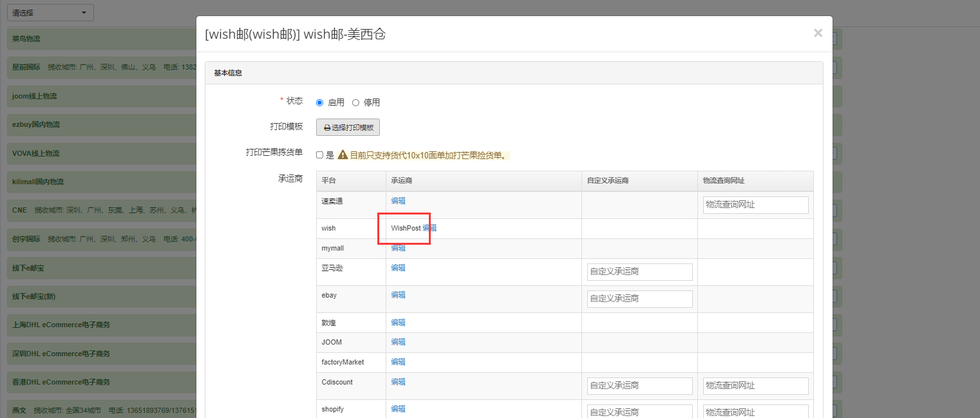
Task: Open the 请选择 dropdown at top left
Action: [x=50, y=13]
